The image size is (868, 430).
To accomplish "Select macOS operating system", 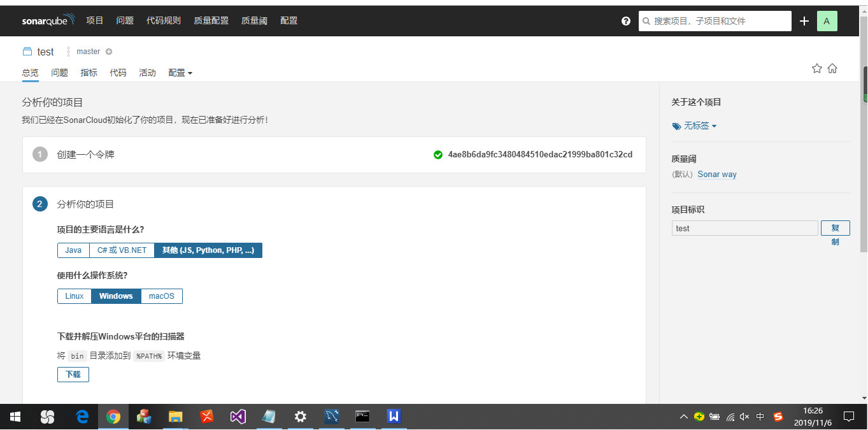I will pos(162,296).
